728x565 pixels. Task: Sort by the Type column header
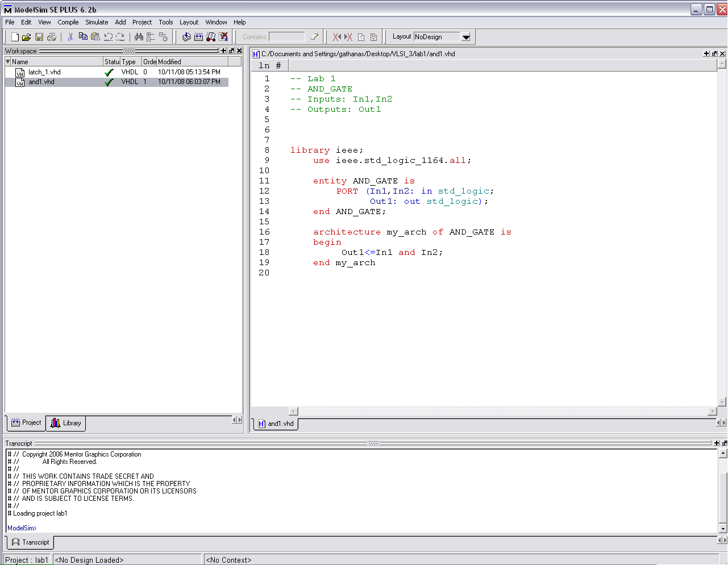click(131, 61)
